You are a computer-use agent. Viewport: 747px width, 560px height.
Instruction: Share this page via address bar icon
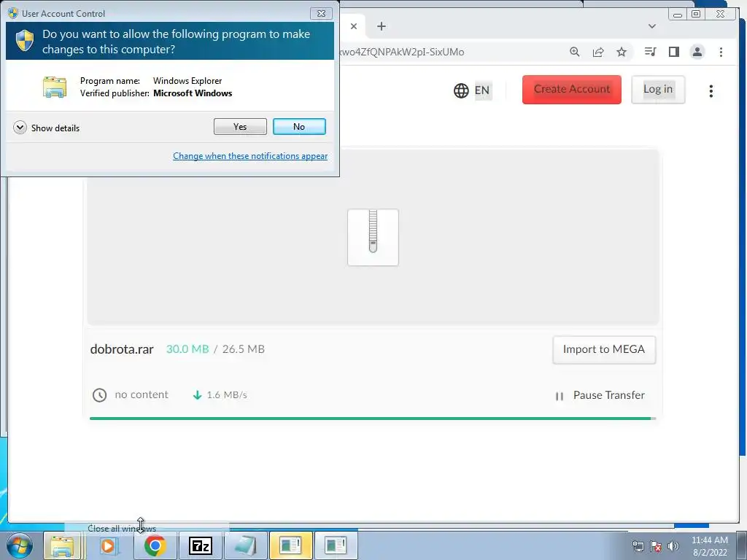(x=598, y=52)
